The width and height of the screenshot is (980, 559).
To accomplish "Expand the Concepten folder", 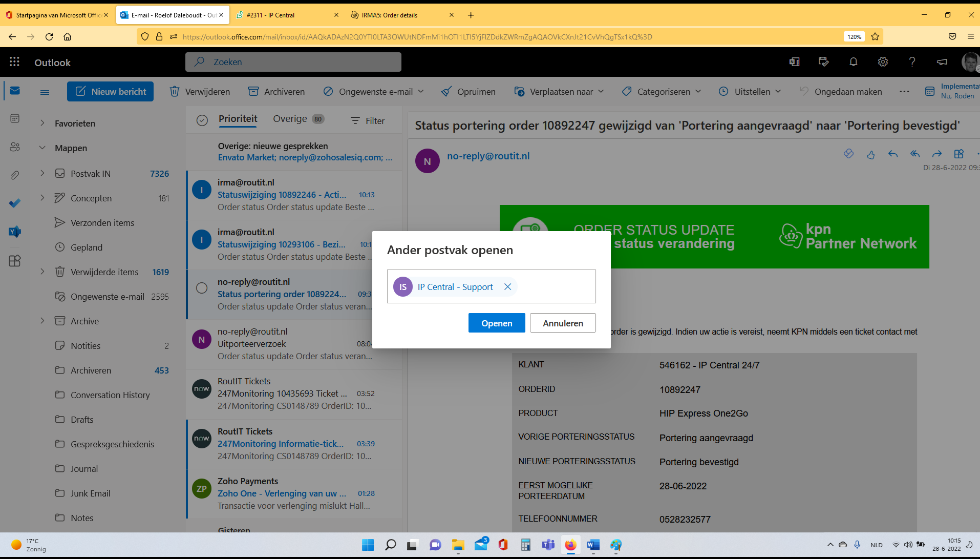I will point(42,198).
